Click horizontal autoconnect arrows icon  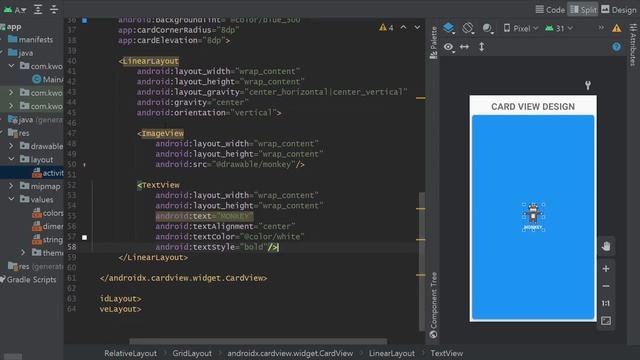464,47
